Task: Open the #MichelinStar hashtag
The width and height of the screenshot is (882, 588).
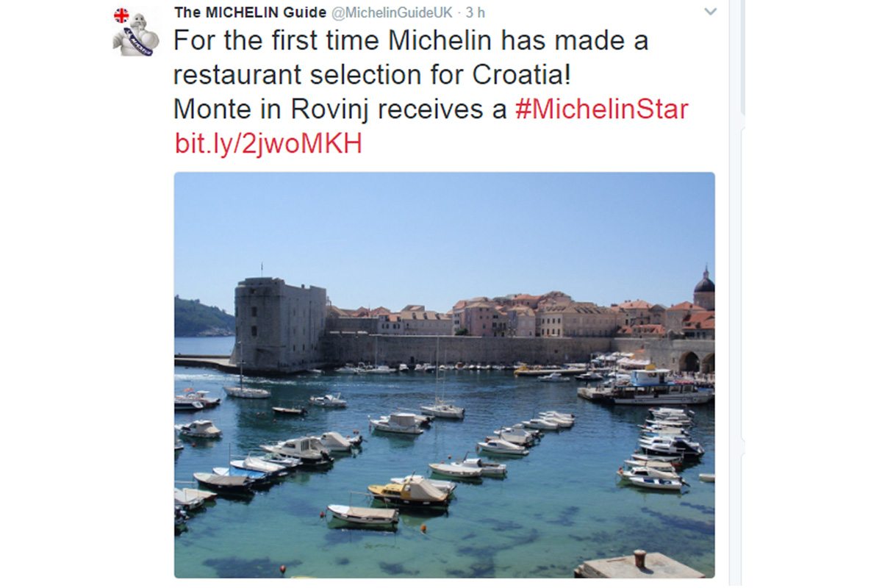Action: pos(601,109)
